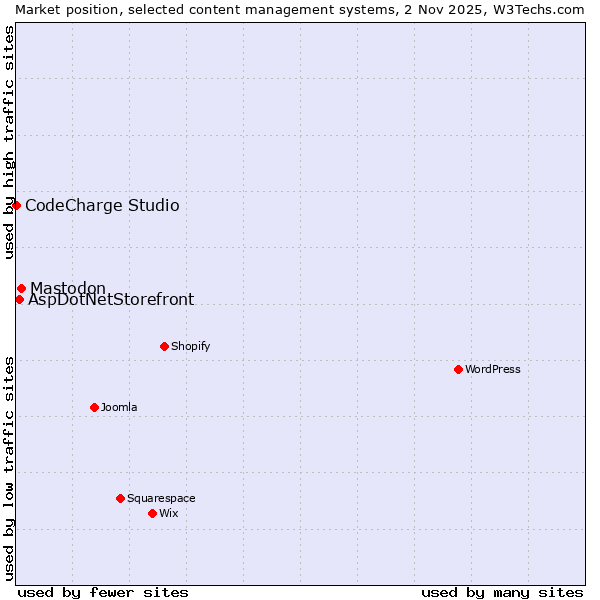Viewport: 600px width, 600px height.
Task: Click the "AspDotNetStorefront" label text
Action: (111, 300)
